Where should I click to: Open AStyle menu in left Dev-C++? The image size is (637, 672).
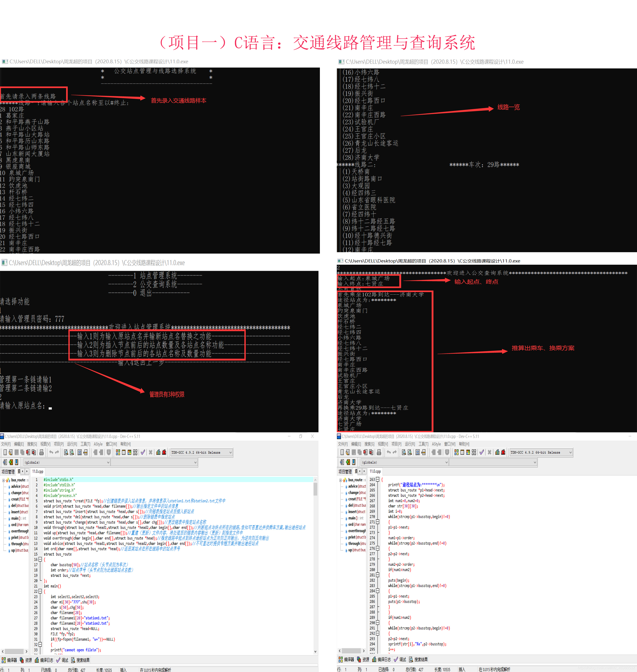[98, 444]
